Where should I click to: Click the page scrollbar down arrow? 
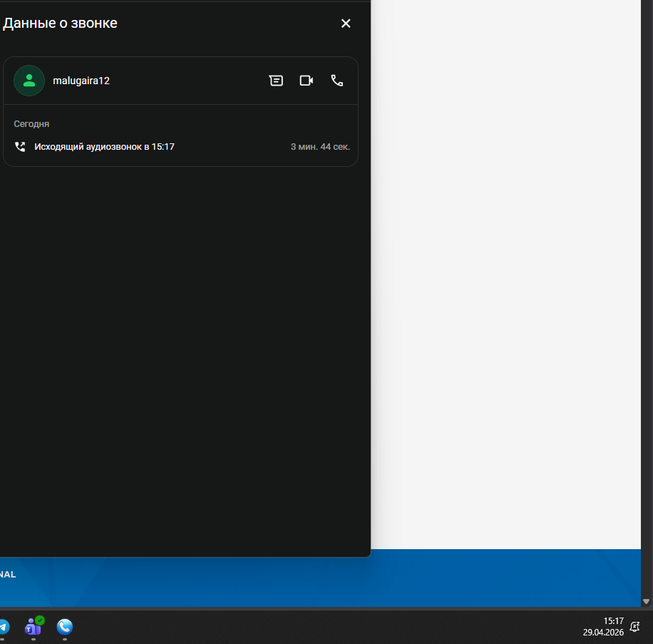click(x=647, y=601)
